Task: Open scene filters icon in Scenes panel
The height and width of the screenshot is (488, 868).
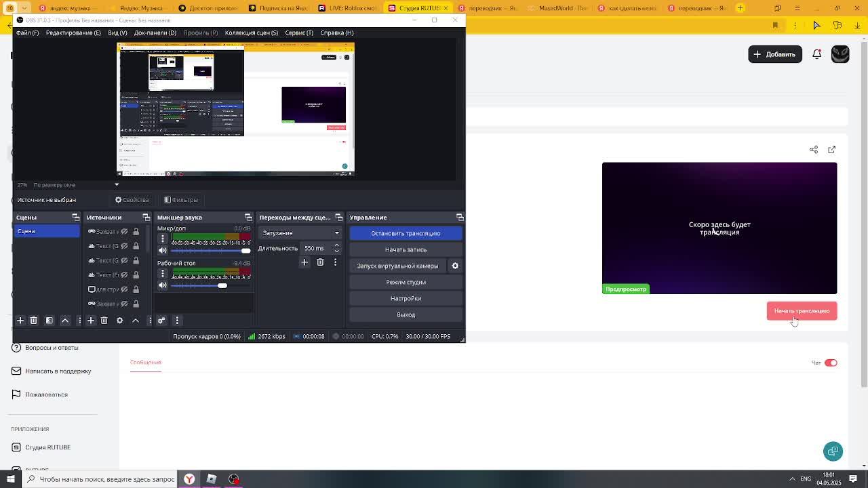Action: click(x=50, y=321)
